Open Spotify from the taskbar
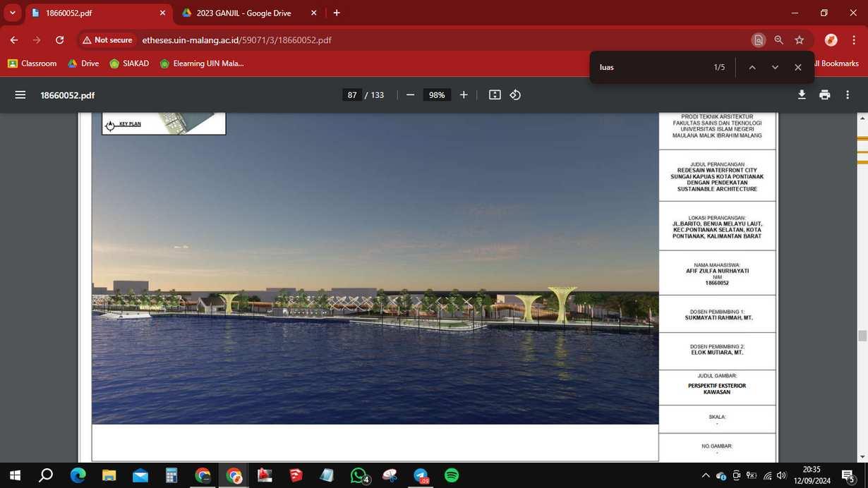The height and width of the screenshot is (488, 868). (x=452, y=475)
